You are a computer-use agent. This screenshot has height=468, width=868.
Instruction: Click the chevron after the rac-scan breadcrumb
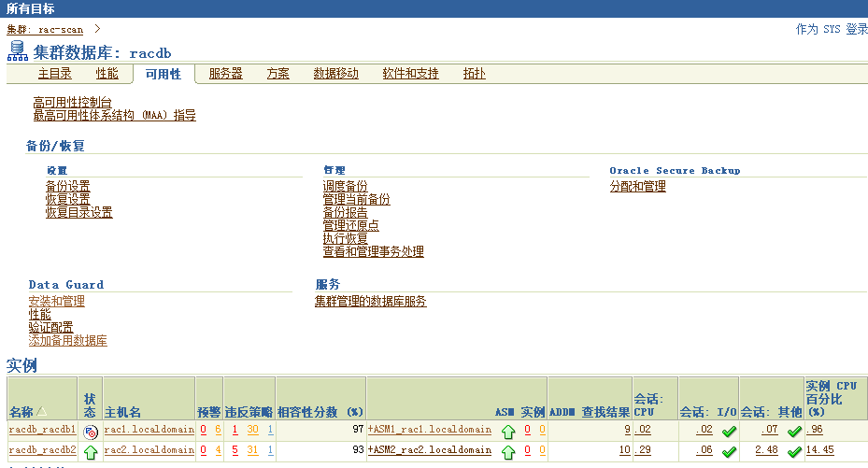tap(97, 29)
